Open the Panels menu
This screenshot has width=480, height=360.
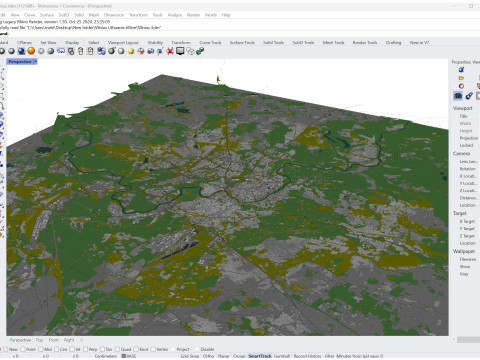pyautogui.click(x=211, y=15)
